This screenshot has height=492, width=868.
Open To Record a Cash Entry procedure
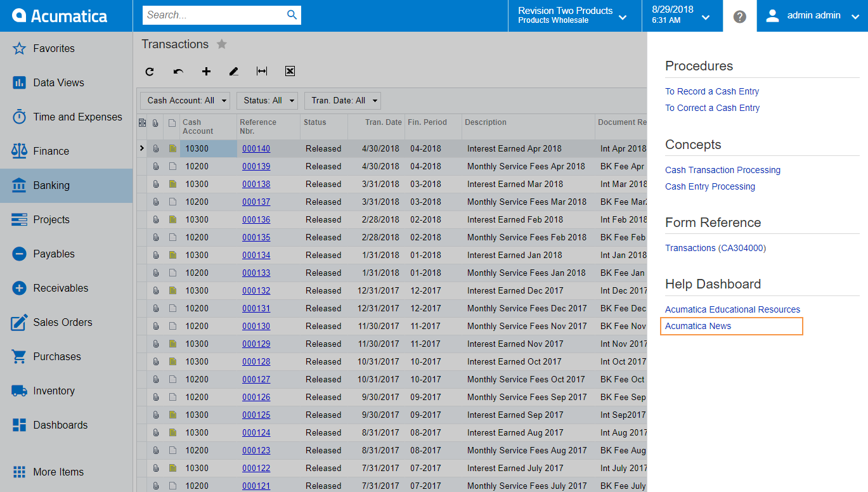pos(712,91)
